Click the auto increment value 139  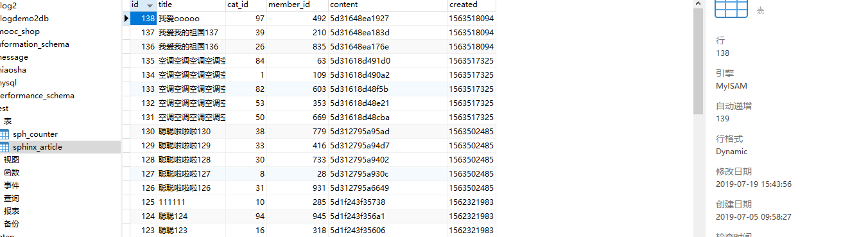[723, 119]
